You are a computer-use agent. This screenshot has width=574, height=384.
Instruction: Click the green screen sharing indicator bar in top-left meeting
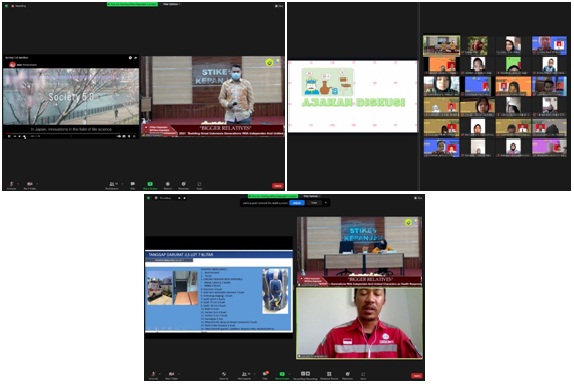point(133,4)
